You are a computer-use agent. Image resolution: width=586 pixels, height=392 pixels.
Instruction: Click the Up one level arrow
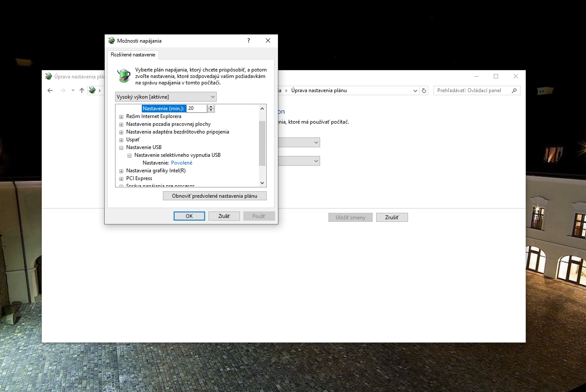point(82,90)
